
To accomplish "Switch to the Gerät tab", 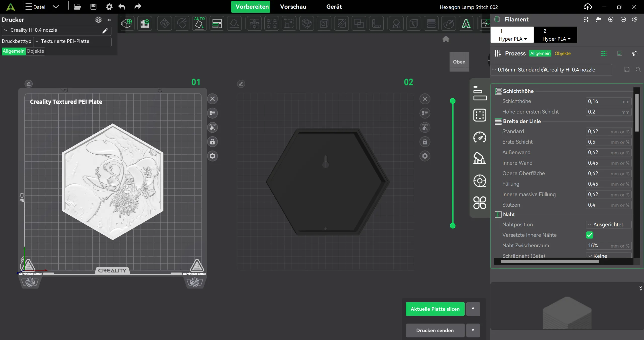I will click(x=334, y=7).
